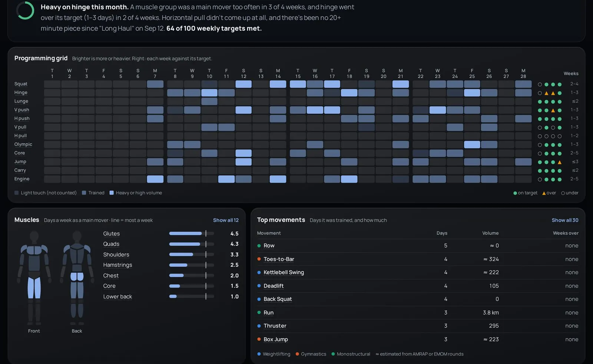Select the Chest muscle label

(x=111, y=275)
